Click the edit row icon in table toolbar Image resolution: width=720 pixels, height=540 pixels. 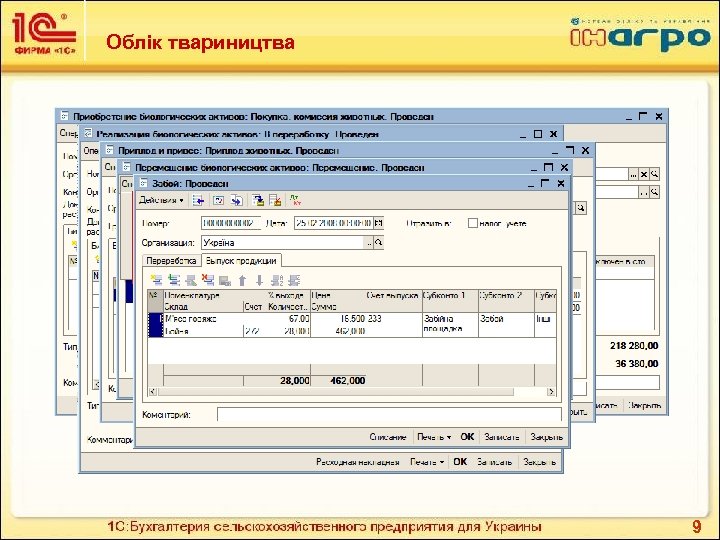(x=191, y=280)
